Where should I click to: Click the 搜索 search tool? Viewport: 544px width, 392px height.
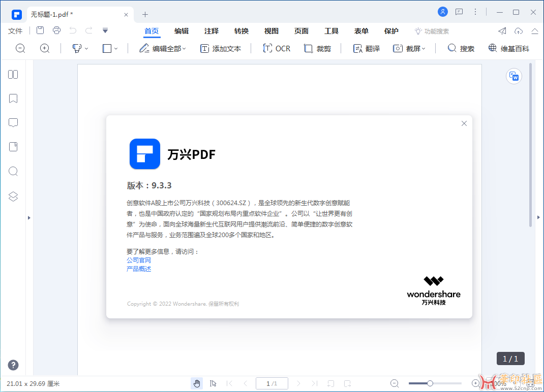pyautogui.click(x=461, y=49)
